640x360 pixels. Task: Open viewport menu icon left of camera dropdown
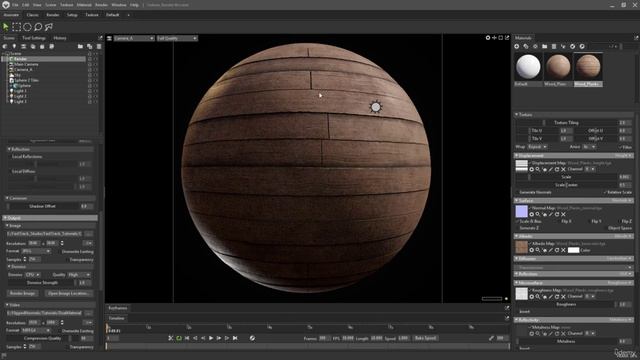coord(109,38)
